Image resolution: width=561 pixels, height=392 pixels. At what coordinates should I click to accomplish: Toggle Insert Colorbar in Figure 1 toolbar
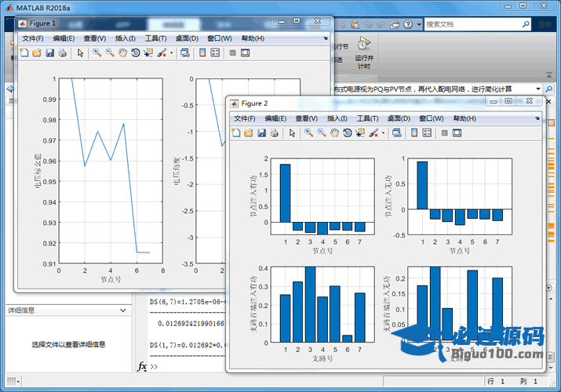point(202,53)
